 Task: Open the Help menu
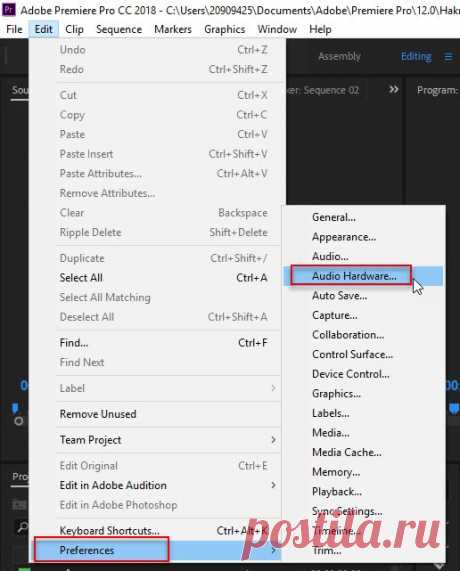coord(320,29)
